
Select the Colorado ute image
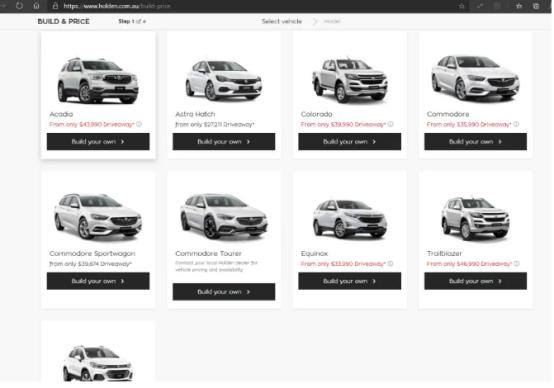click(x=349, y=80)
